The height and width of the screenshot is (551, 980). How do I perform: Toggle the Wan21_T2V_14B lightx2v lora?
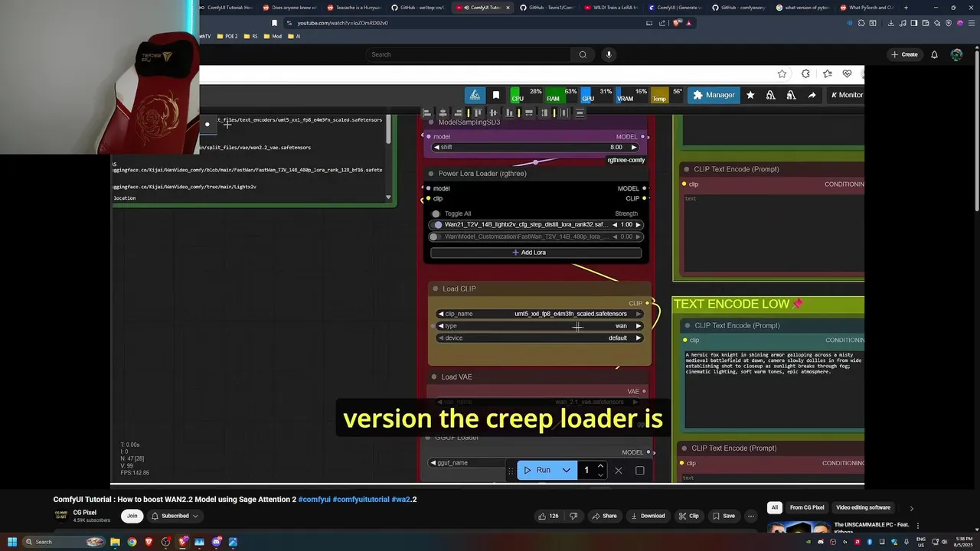click(438, 225)
